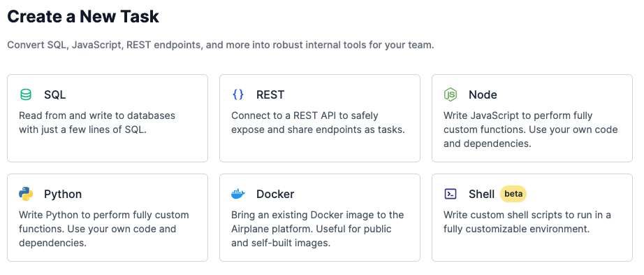Click the Node card's JavaScript description
The width and height of the screenshot is (644, 275).
pos(531,129)
